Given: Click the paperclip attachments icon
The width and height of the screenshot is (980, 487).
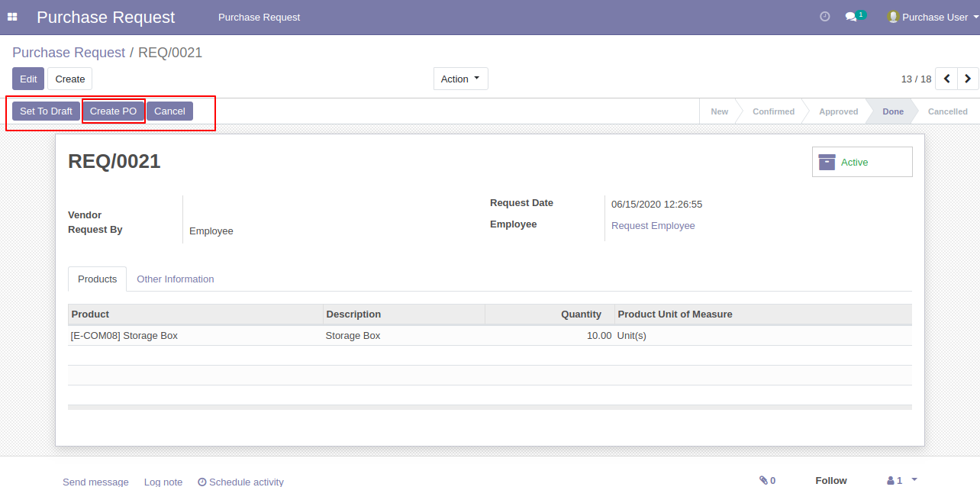Looking at the screenshot, I should click(x=767, y=480).
